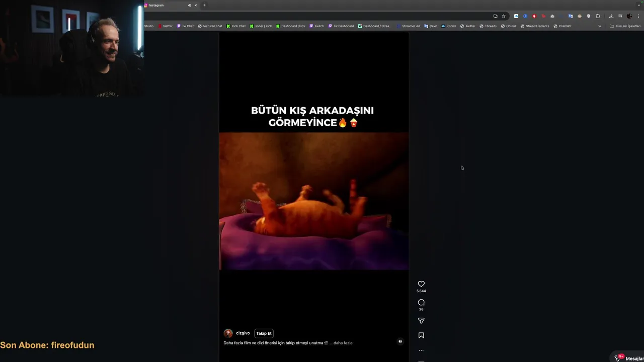Open the Chrome profile avatar
Image resolution: width=644 pixels, height=362 pixels.
629,16
